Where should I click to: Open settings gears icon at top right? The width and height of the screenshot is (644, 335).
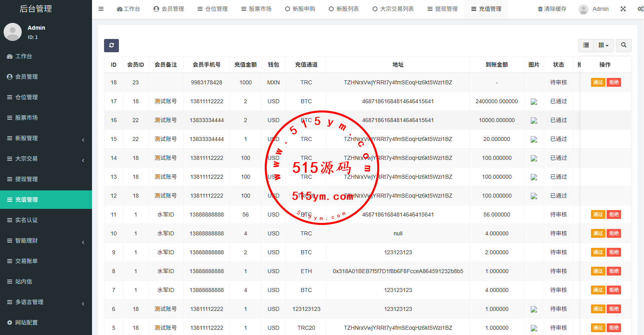tap(640, 9)
